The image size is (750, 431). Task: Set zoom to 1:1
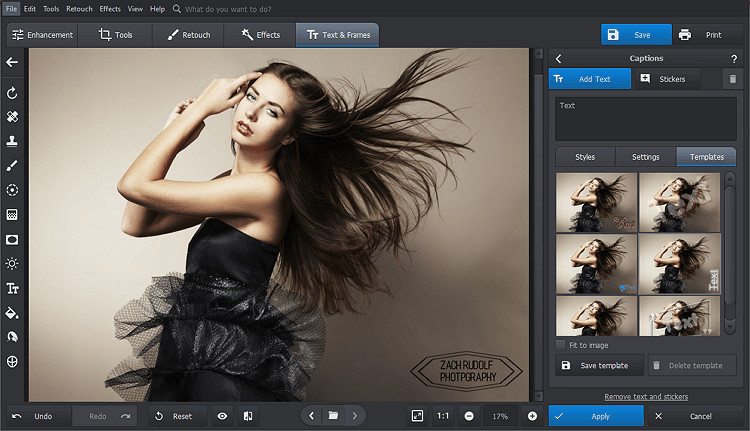pos(443,416)
